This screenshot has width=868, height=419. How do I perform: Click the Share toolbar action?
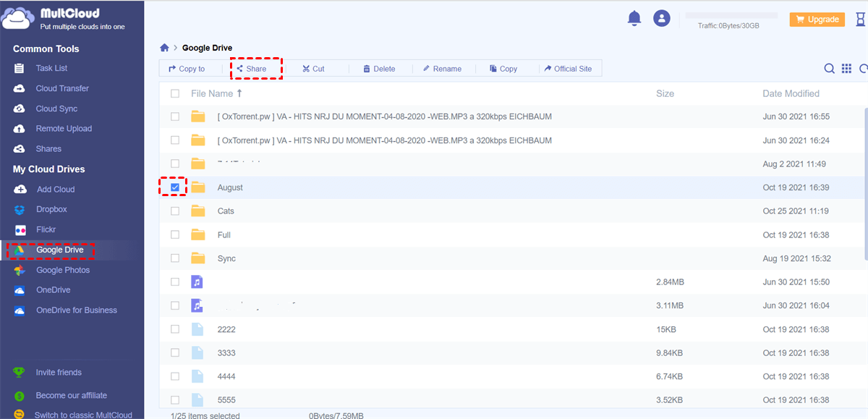255,68
